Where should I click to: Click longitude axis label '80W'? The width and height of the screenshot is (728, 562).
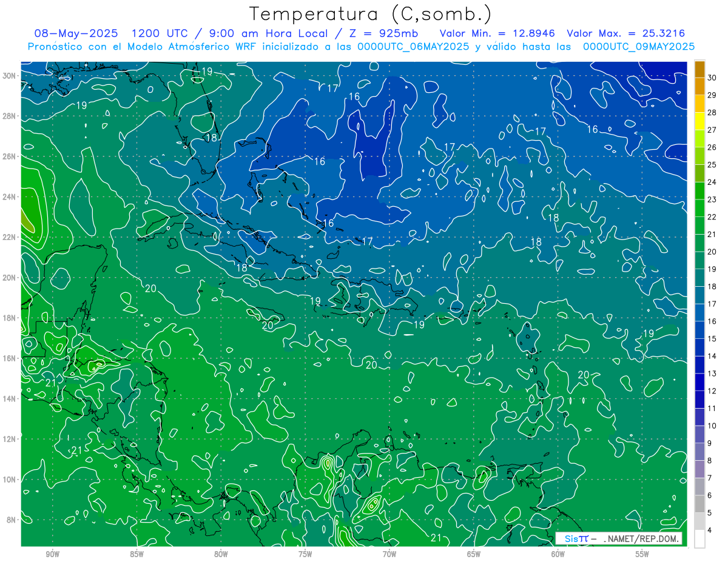click(x=221, y=554)
